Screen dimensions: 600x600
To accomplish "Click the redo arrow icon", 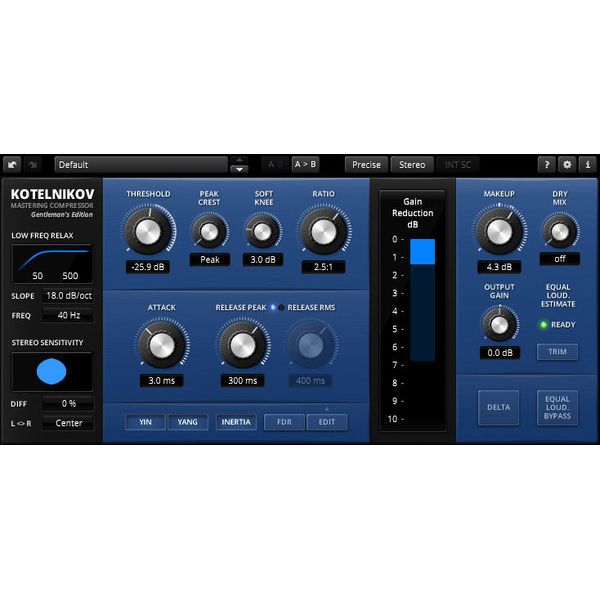I will (x=33, y=165).
